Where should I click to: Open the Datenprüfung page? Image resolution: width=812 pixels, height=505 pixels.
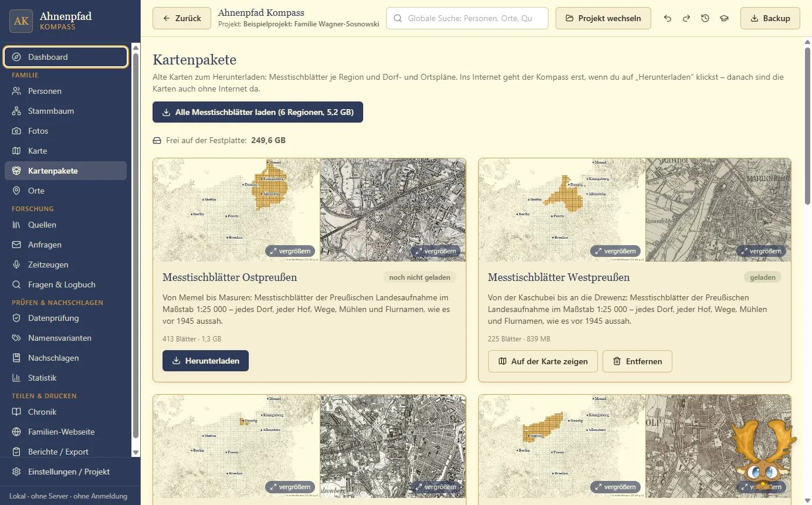coord(66,318)
